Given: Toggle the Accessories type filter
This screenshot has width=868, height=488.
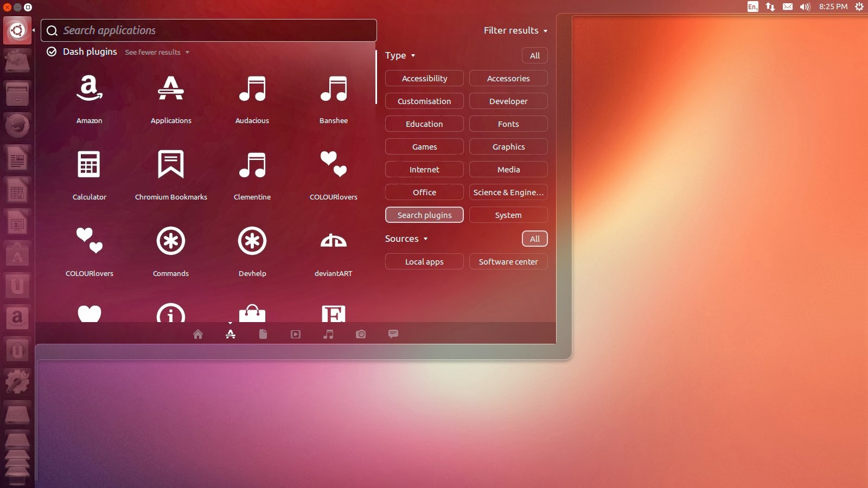Looking at the screenshot, I should click(x=508, y=78).
